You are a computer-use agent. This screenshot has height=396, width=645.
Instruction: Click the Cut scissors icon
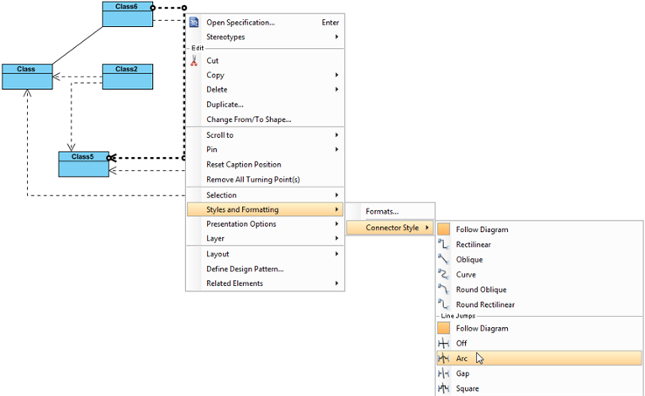pos(194,60)
